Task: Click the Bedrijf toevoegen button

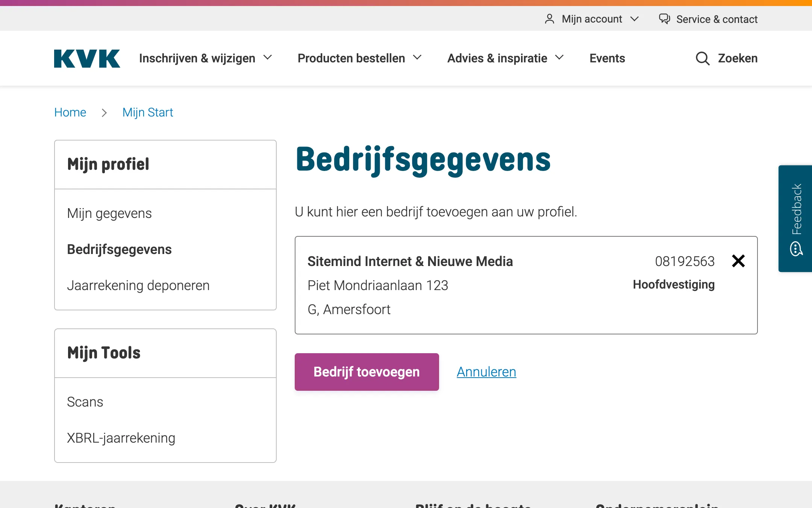Action: tap(367, 372)
